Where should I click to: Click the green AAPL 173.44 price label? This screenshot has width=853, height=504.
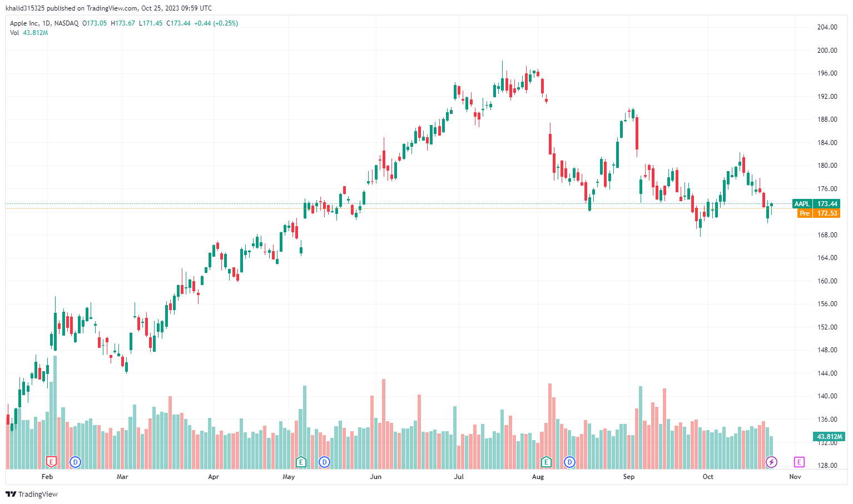click(816, 204)
